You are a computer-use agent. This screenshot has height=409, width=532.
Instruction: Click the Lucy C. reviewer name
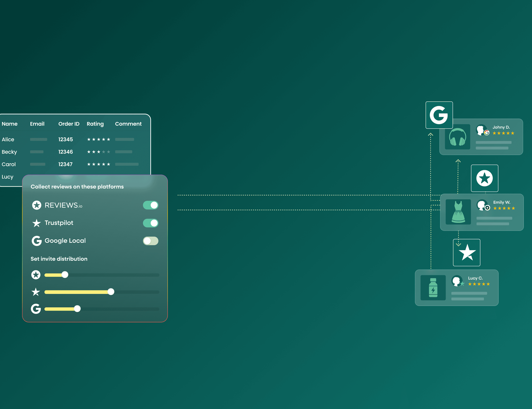475,278
